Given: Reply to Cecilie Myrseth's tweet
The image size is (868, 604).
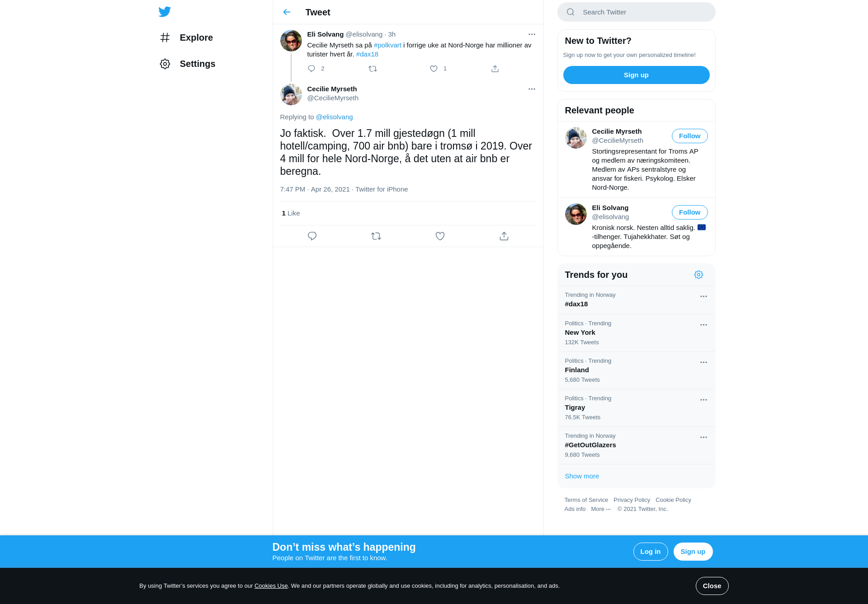Looking at the screenshot, I should pos(312,236).
